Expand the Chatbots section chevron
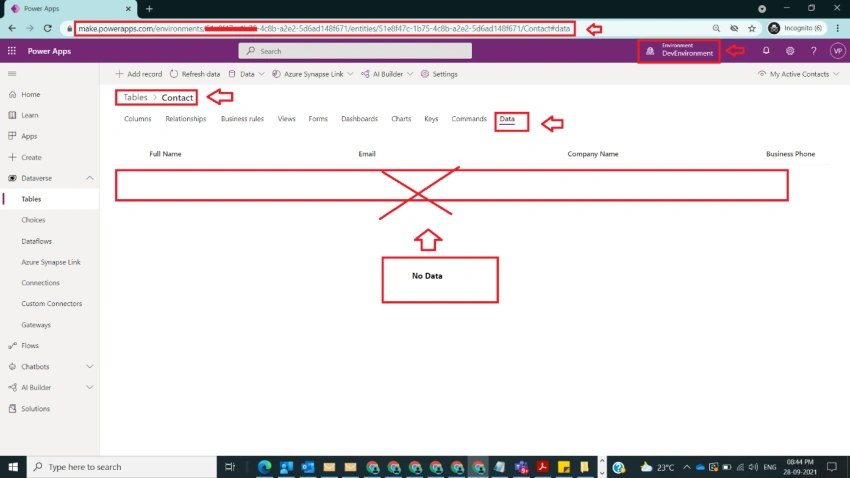Viewport: 850px width, 478px height. (x=89, y=367)
